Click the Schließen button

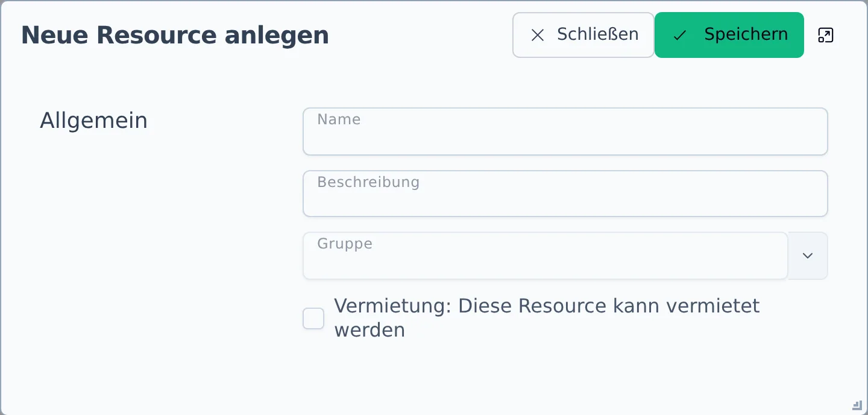click(x=583, y=35)
